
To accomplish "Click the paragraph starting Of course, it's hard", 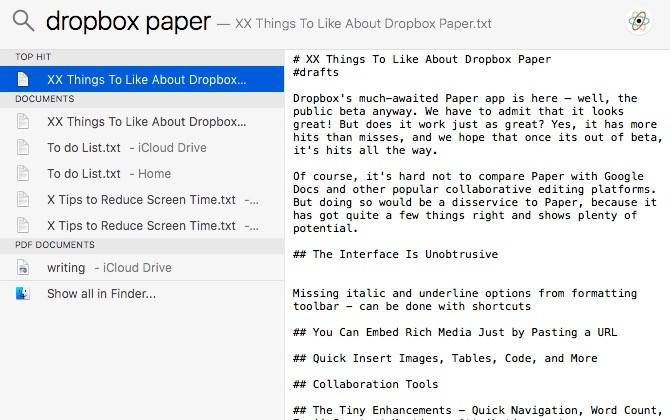I will tap(475, 202).
